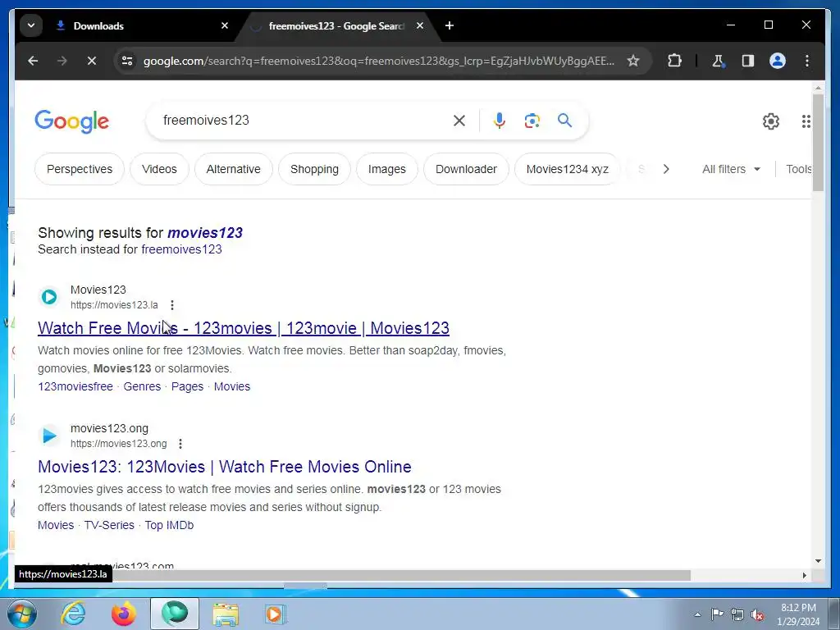Open the Google apps grid

coord(806,121)
